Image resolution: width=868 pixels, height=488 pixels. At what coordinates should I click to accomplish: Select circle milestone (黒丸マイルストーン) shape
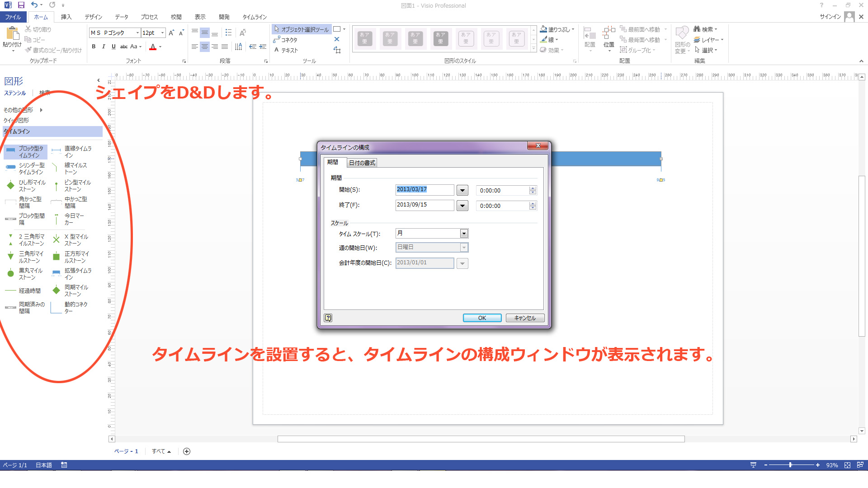tap(25, 274)
